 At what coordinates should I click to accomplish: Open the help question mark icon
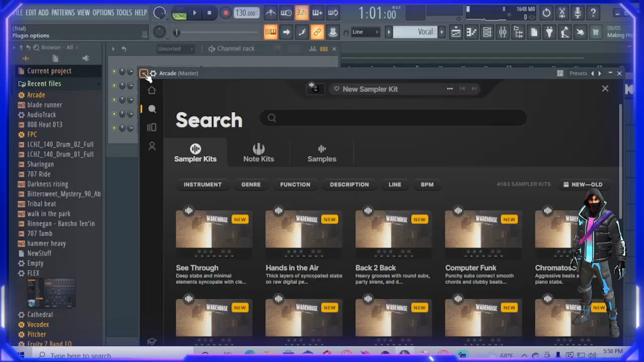593,13
